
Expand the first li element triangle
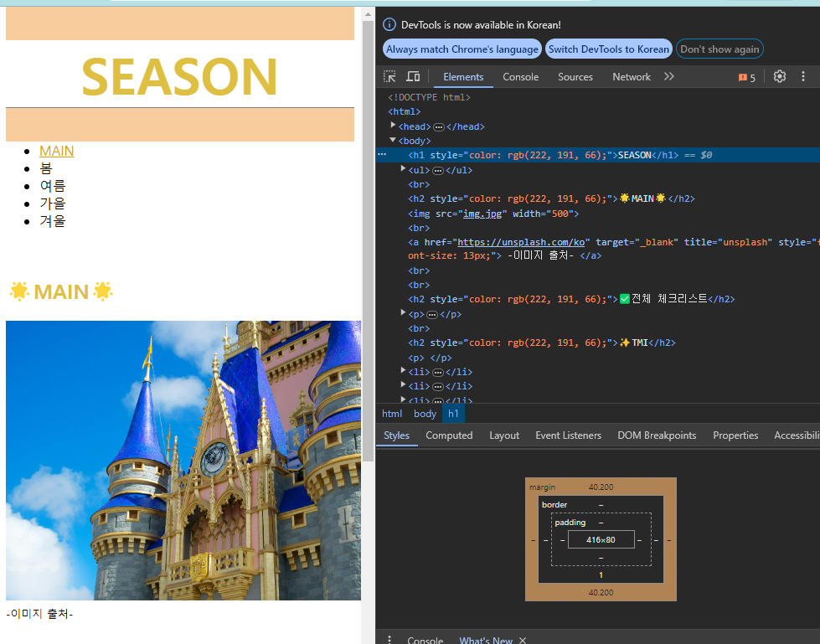[x=403, y=370]
